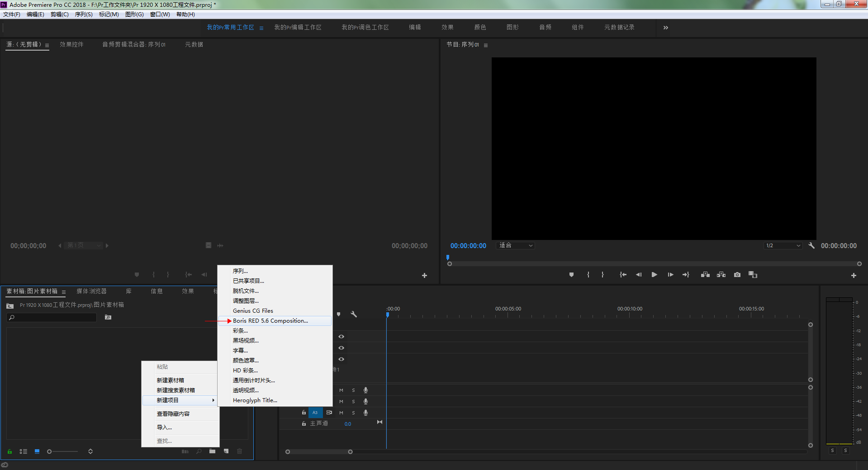Add marker in the timeline panel

click(x=338, y=314)
